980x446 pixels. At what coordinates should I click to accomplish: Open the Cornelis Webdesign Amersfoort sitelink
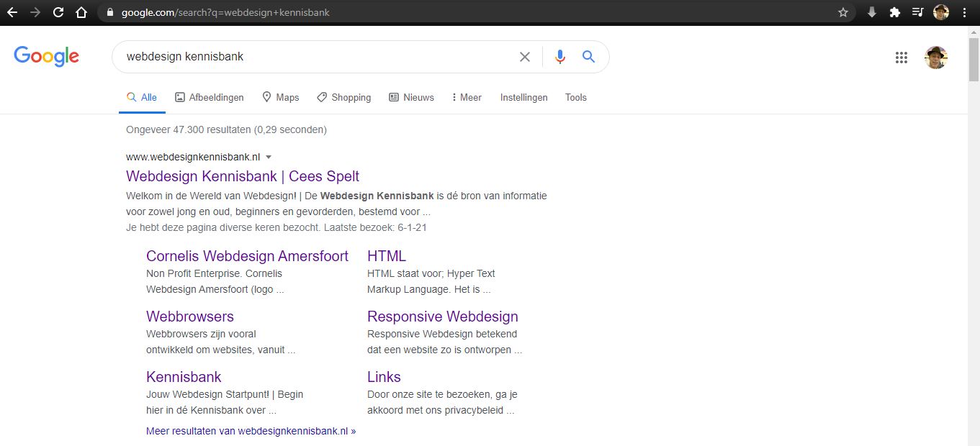coord(247,256)
